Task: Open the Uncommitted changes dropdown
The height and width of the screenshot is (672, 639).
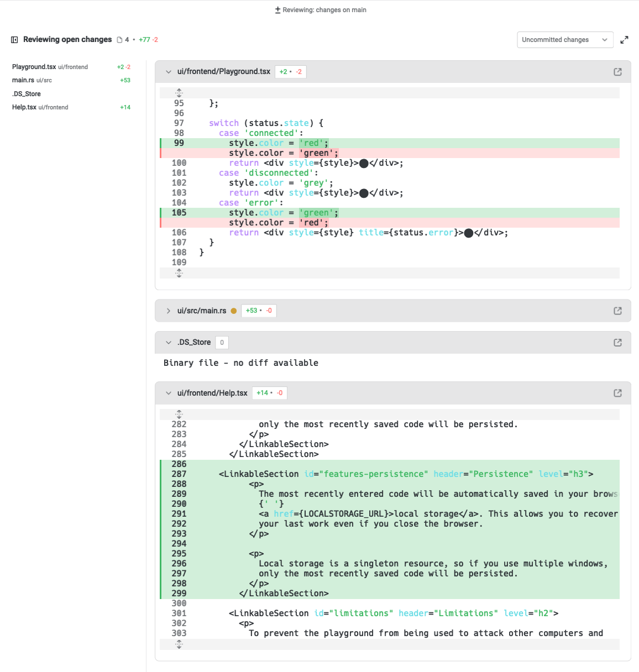Action: point(564,40)
